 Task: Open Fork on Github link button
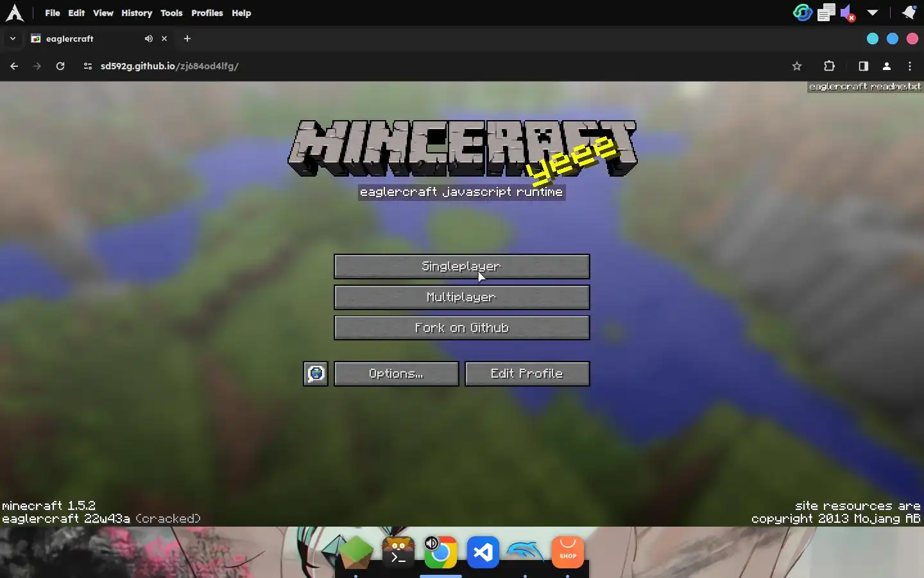click(x=462, y=328)
